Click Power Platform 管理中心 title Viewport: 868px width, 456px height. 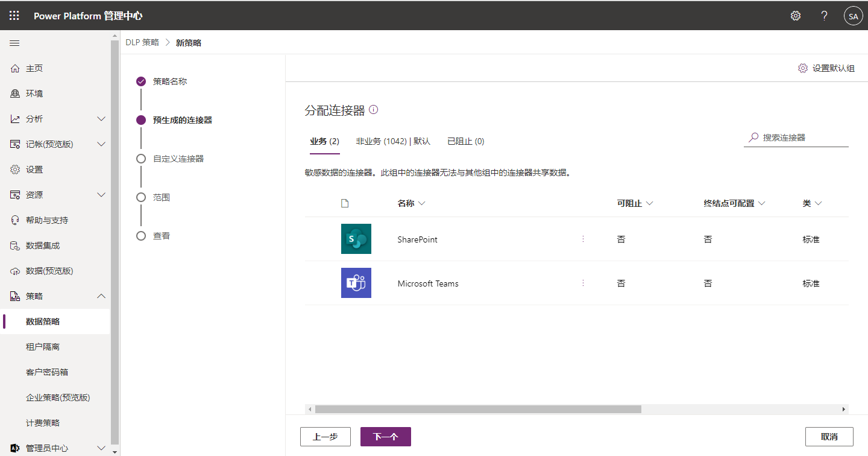point(88,16)
